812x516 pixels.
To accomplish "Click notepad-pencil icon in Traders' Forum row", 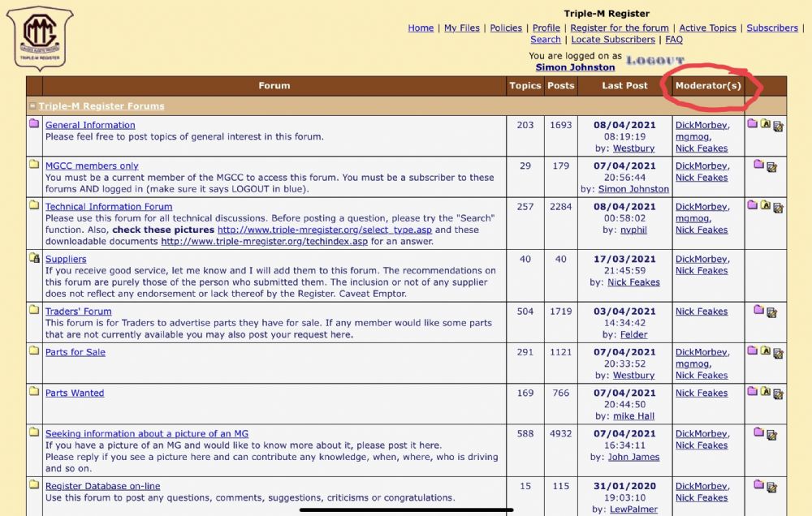I will [x=771, y=312].
